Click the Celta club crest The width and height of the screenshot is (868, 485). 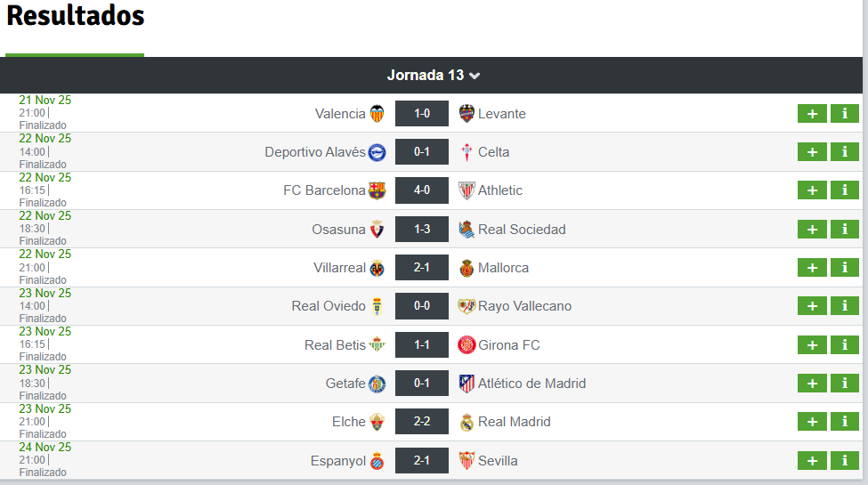pos(466,151)
